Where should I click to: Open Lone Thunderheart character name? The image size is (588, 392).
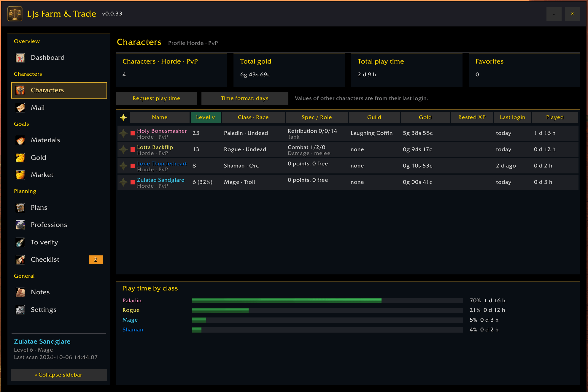[162, 164]
